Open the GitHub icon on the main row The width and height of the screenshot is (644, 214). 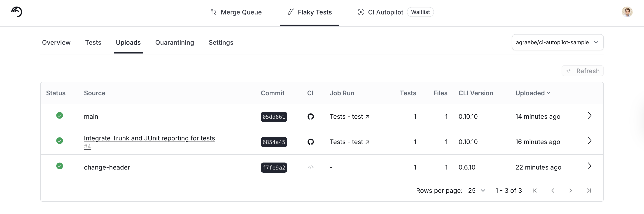[310, 116]
